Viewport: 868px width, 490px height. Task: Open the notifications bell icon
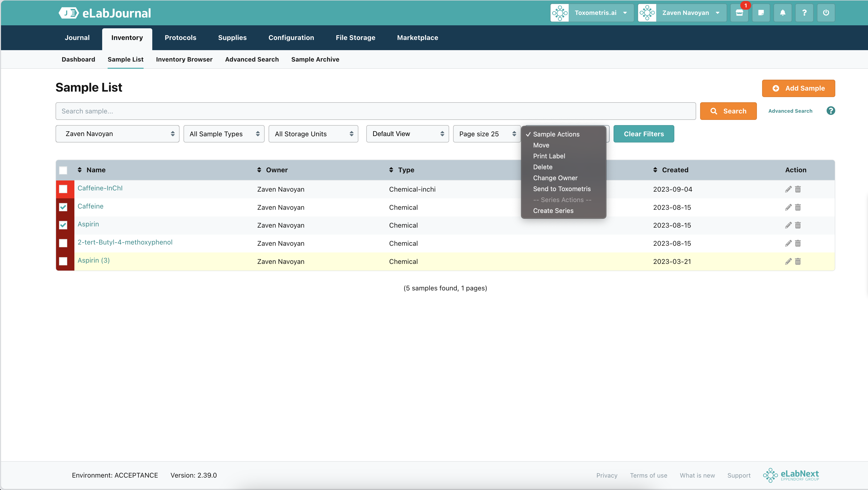(x=782, y=13)
